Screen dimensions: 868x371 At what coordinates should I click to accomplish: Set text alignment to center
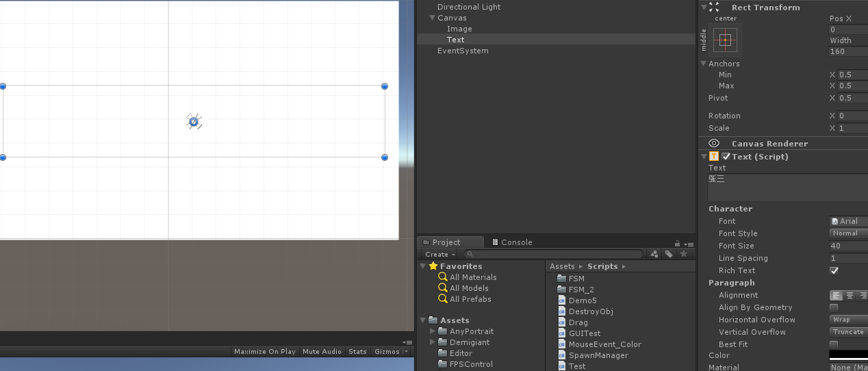coord(850,296)
